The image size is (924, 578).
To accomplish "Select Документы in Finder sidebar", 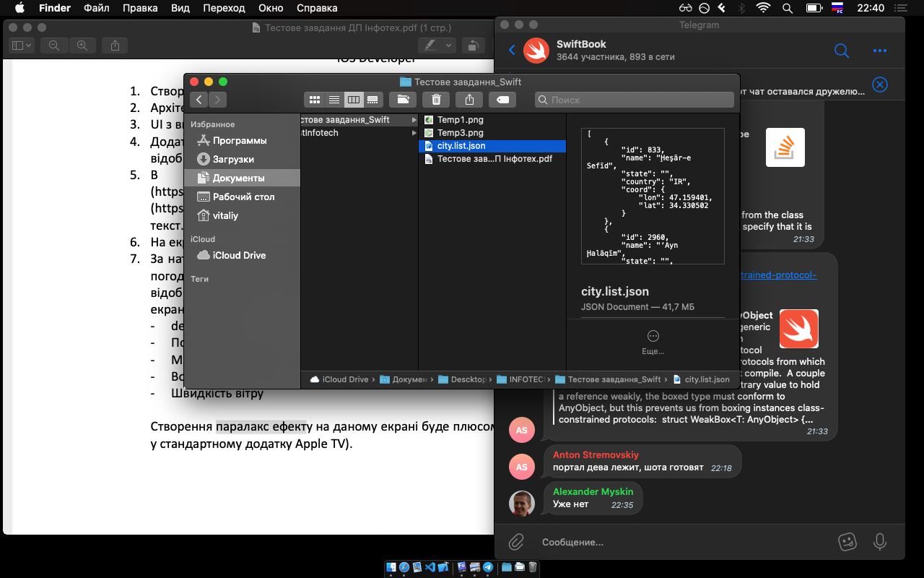I will tap(242, 178).
